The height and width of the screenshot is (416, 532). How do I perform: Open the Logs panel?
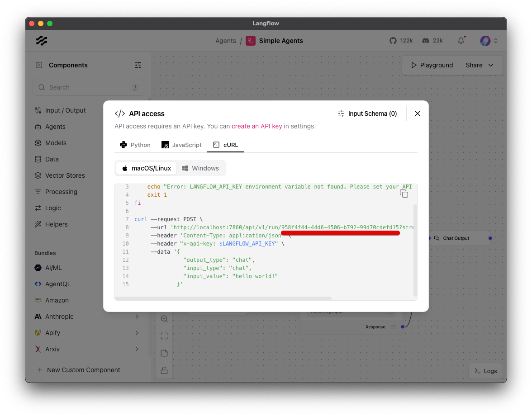point(484,371)
